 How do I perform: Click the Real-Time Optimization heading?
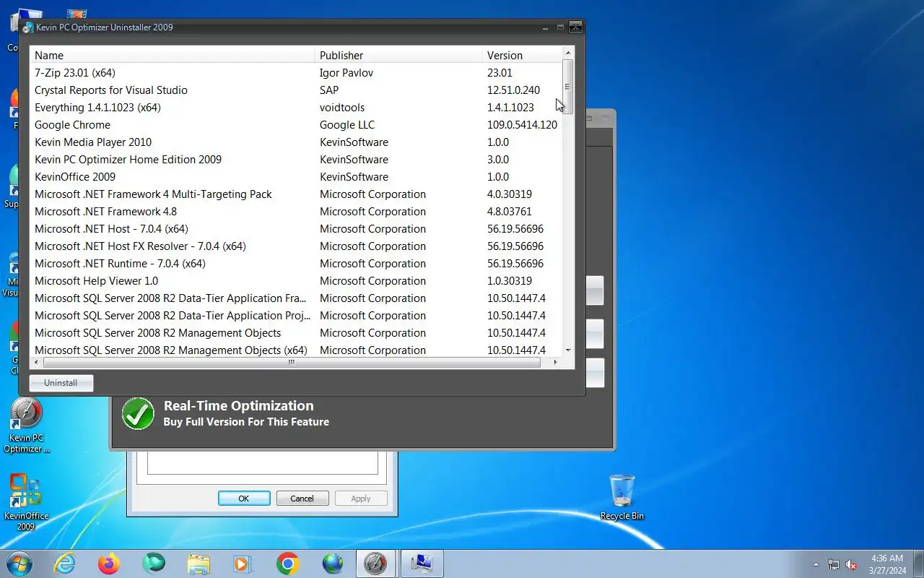click(238, 406)
